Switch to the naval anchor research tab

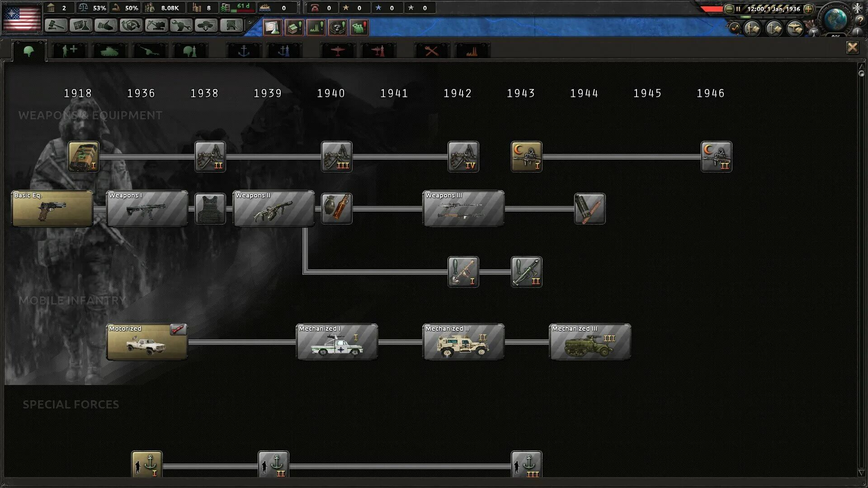click(x=244, y=51)
